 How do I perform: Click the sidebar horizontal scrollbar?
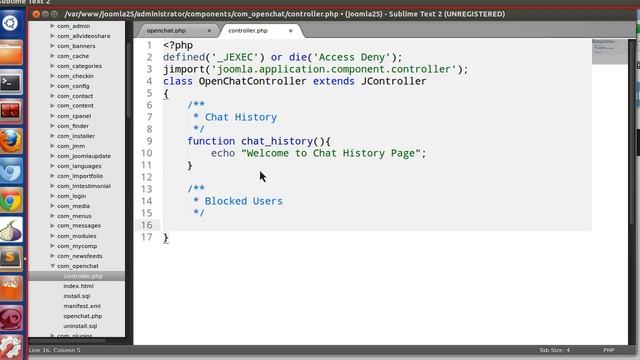(x=67, y=340)
